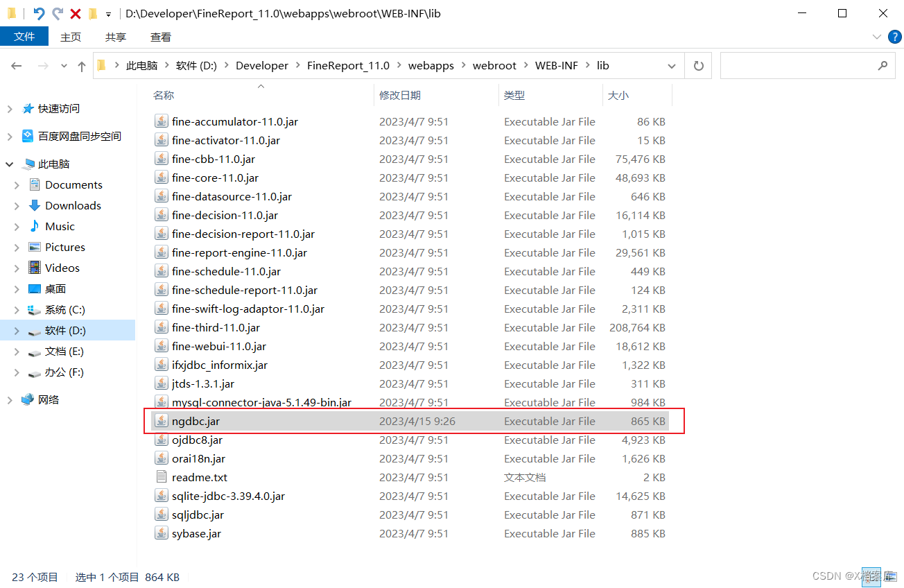Viewport: 904px width, 588px height.
Task: Select the file name ifxjdbc_informix.jar
Action: (220, 365)
